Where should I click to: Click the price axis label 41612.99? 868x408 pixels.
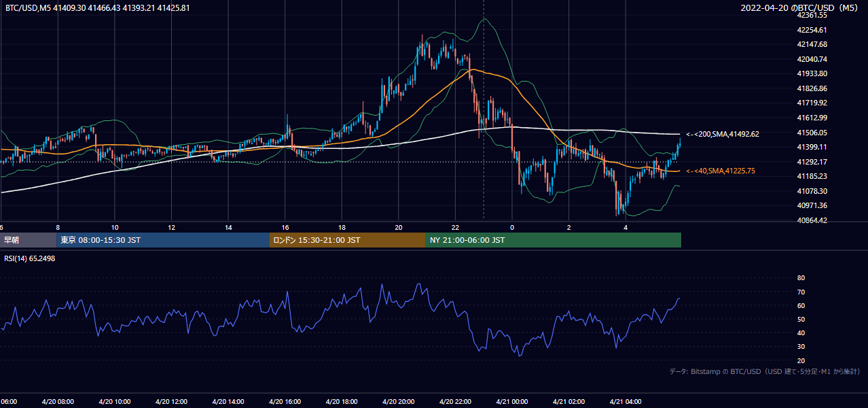click(x=813, y=118)
